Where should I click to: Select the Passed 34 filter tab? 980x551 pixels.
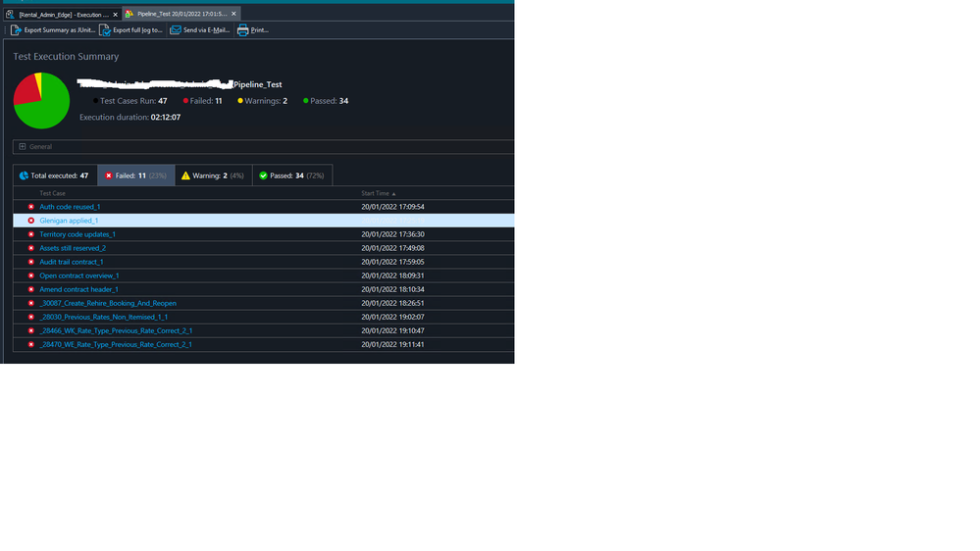tap(292, 175)
